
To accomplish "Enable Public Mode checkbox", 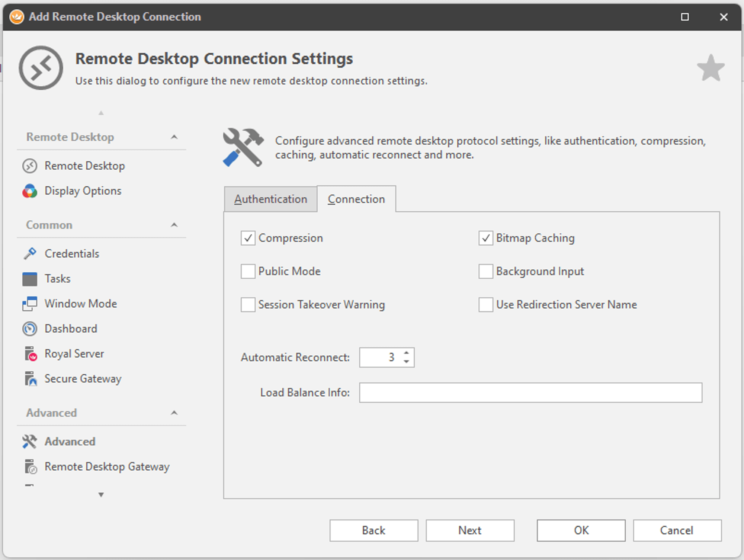I will pos(248,271).
